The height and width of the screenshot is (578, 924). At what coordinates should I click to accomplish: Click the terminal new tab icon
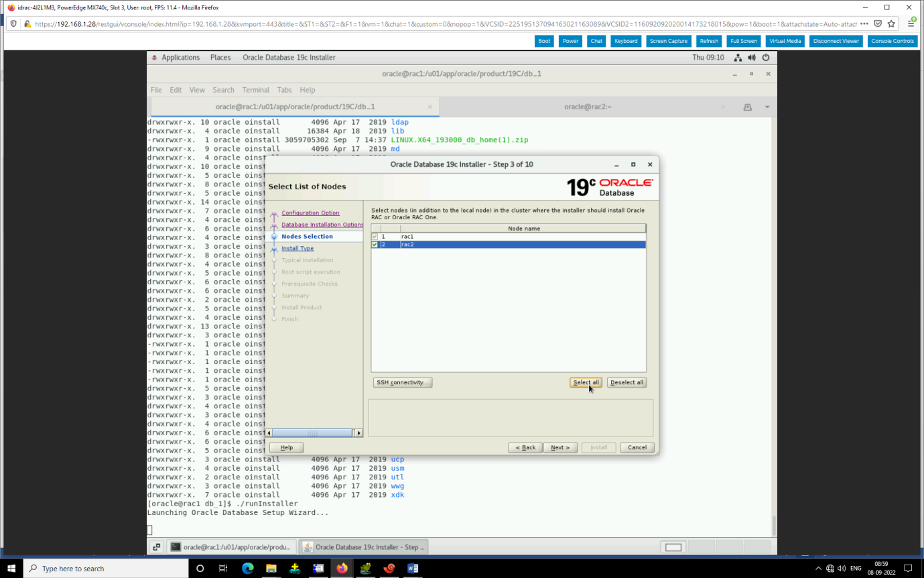tap(747, 107)
